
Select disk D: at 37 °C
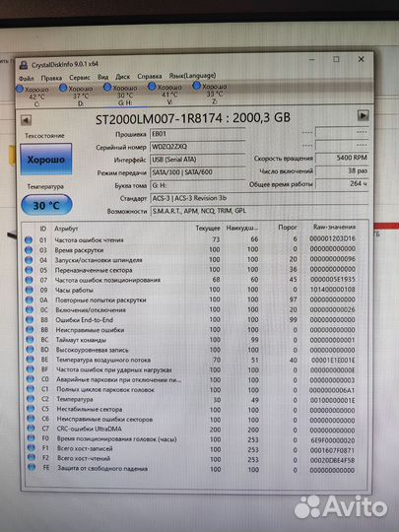click(x=77, y=96)
